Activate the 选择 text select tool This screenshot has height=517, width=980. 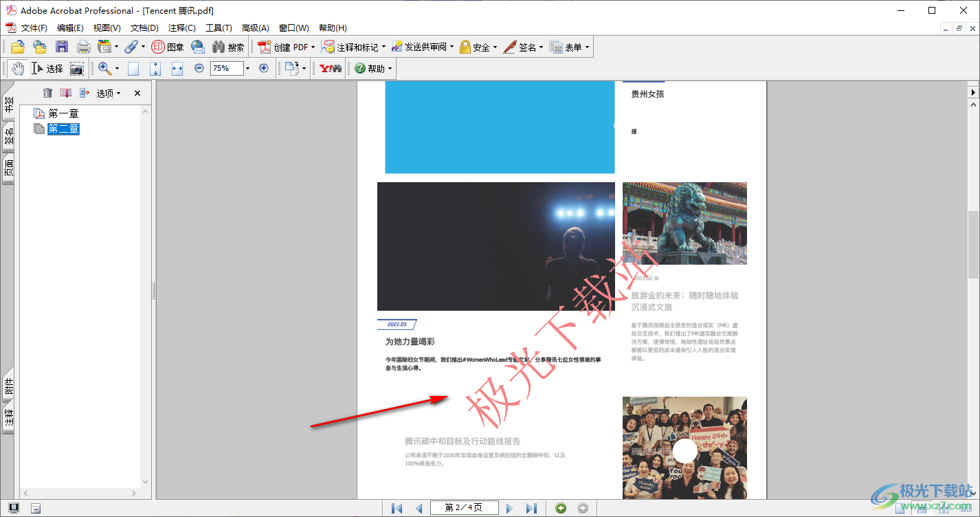47,68
